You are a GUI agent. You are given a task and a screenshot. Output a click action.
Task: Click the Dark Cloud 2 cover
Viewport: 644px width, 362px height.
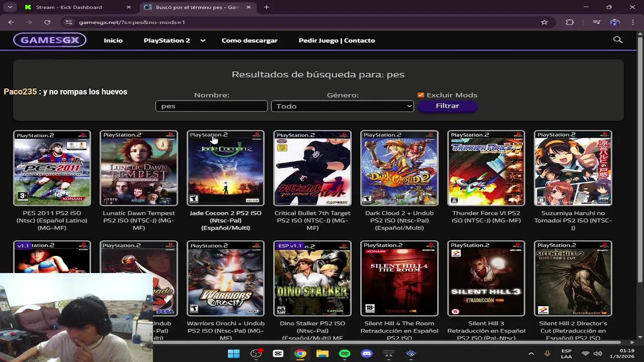tap(399, 168)
